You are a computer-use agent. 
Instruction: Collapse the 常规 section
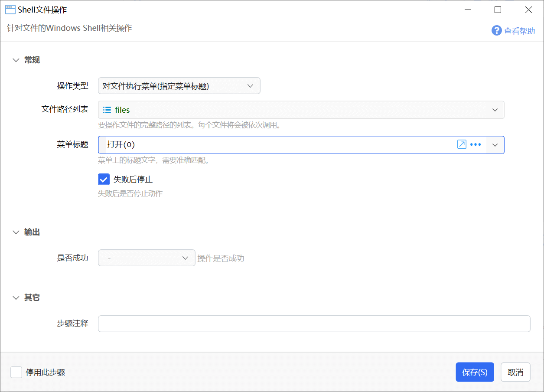16,60
